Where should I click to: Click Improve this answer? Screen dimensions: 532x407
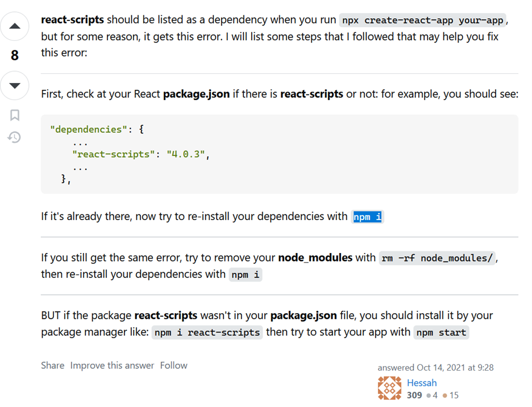(x=112, y=366)
